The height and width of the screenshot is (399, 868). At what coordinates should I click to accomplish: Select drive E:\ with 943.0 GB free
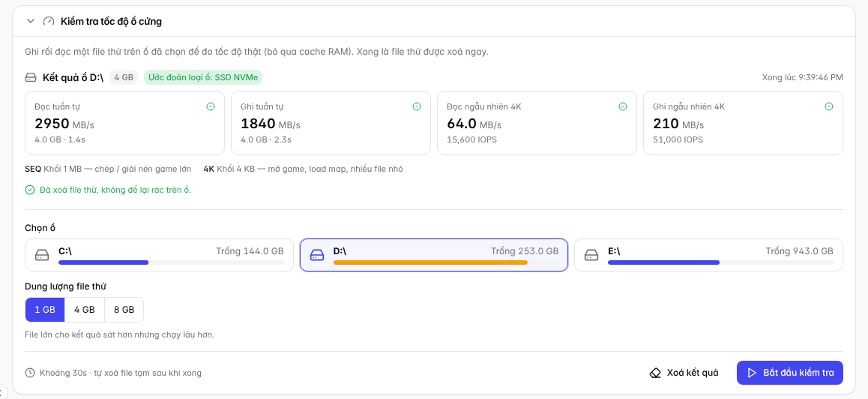708,255
